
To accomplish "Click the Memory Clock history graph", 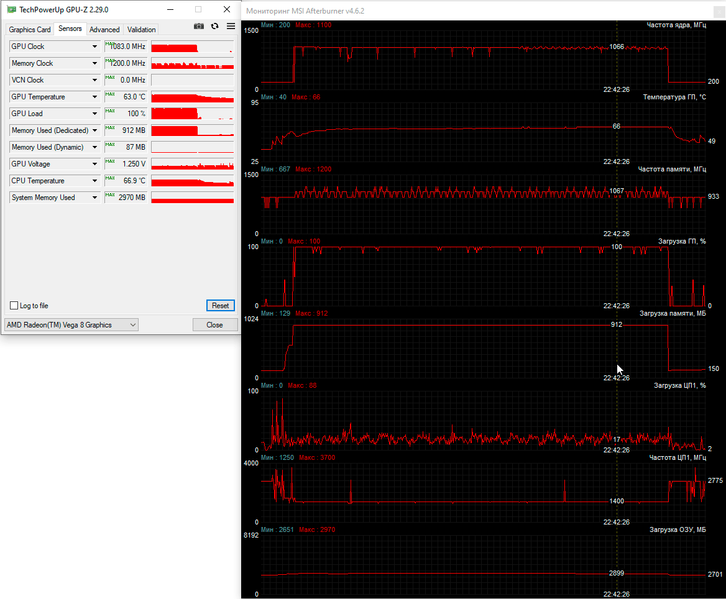I will tap(192, 64).
